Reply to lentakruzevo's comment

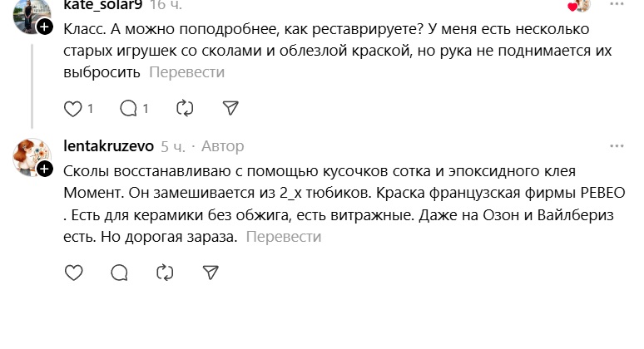tap(119, 273)
